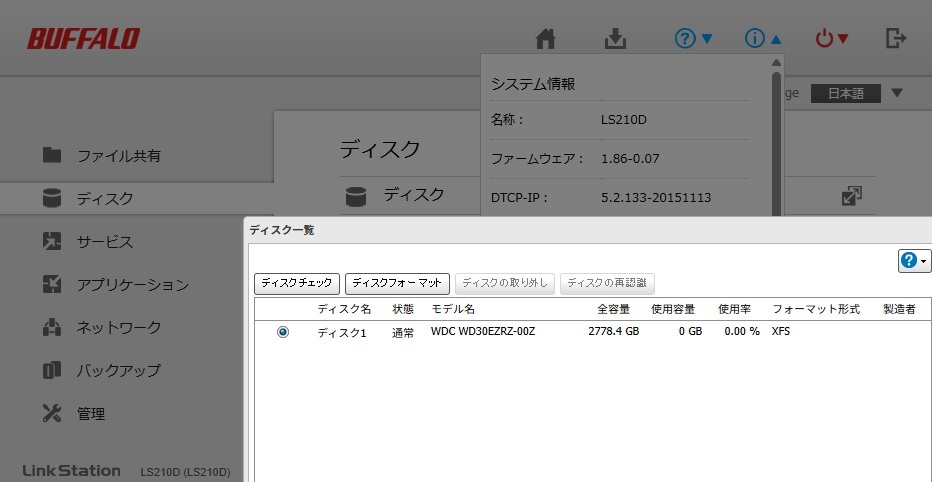932x482 pixels.
Task: Select the ディスク1 radio button
Action: coord(283,332)
